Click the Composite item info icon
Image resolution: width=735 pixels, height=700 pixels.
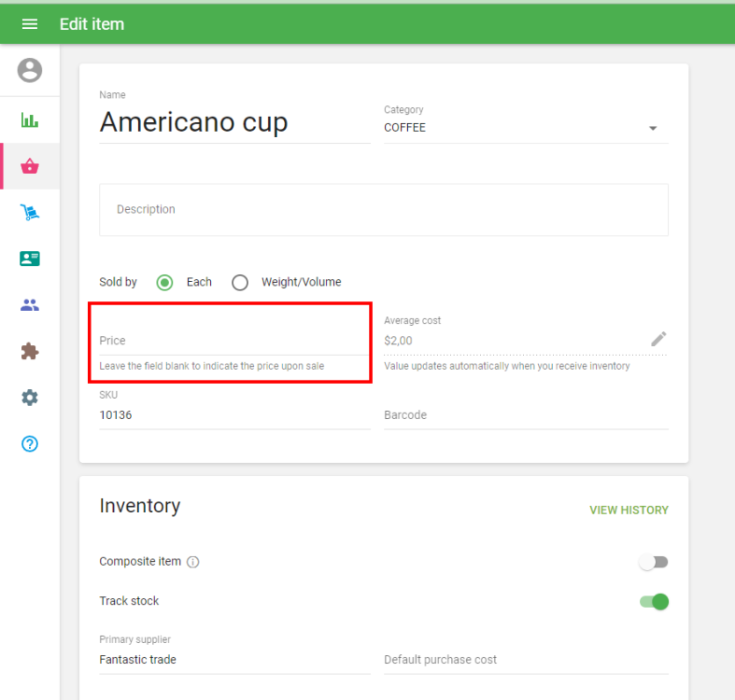click(x=193, y=562)
